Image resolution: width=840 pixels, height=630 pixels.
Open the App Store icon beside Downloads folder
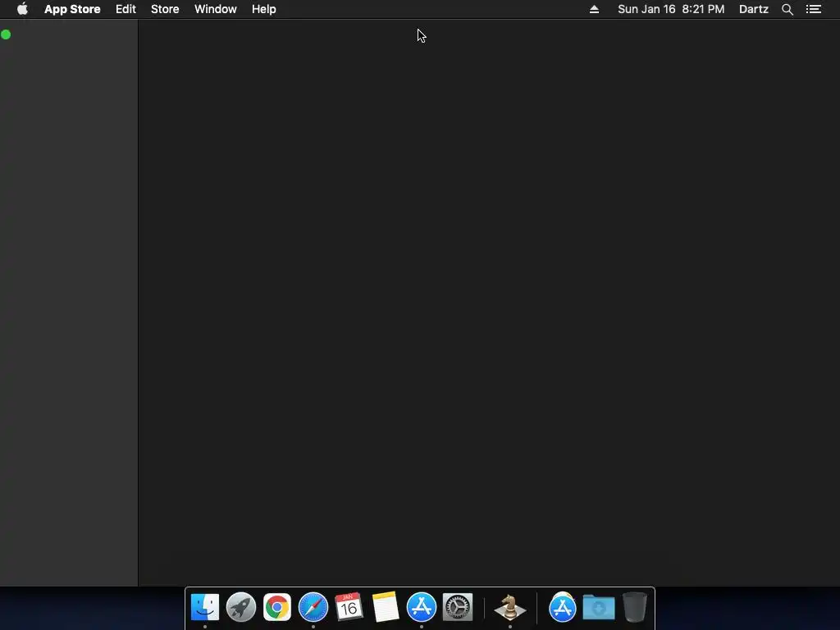click(563, 608)
